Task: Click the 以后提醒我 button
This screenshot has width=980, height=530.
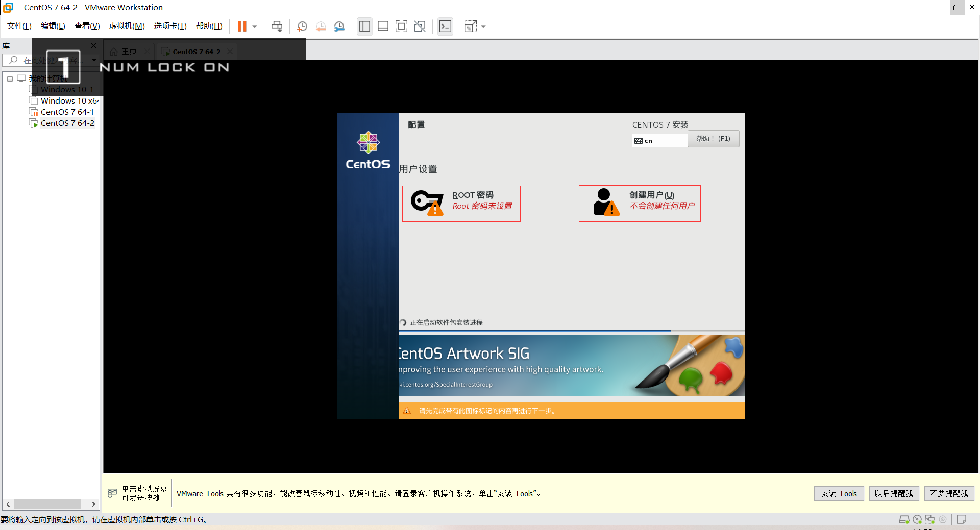Action: point(894,493)
